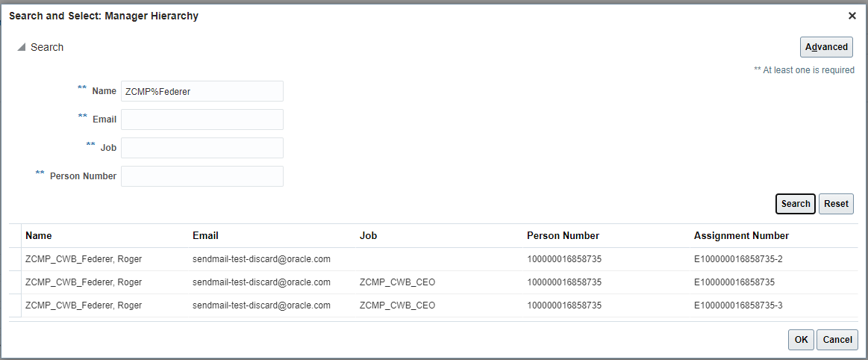This screenshot has width=868, height=360.
Task: Close the Manager Hierarchy dialog
Action: click(x=852, y=16)
